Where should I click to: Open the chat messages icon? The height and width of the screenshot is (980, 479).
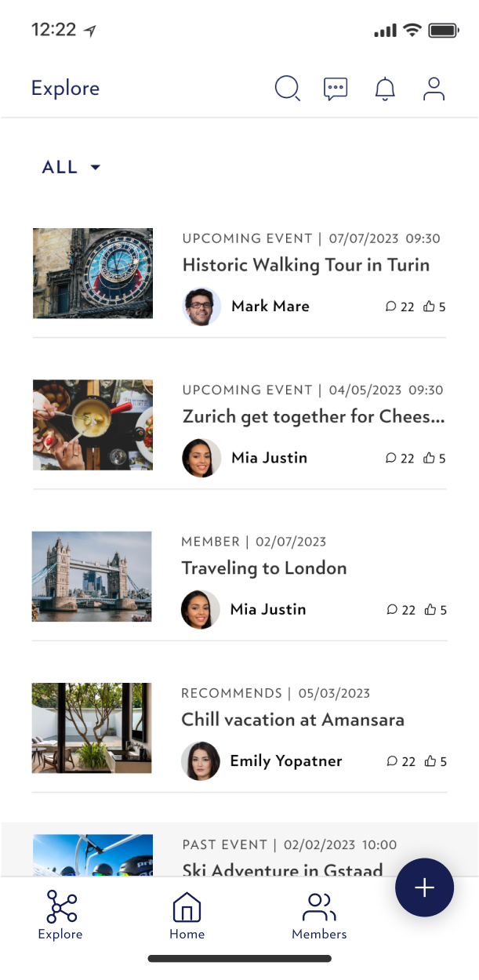point(336,89)
